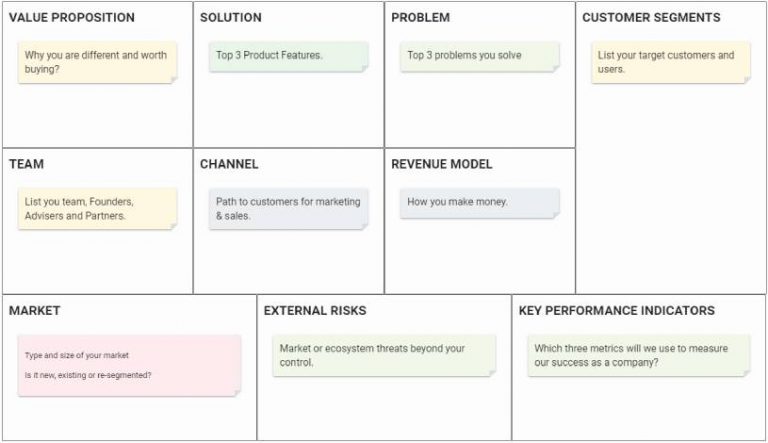Select the 'Market or ecosystem threats' note

coord(384,355)
